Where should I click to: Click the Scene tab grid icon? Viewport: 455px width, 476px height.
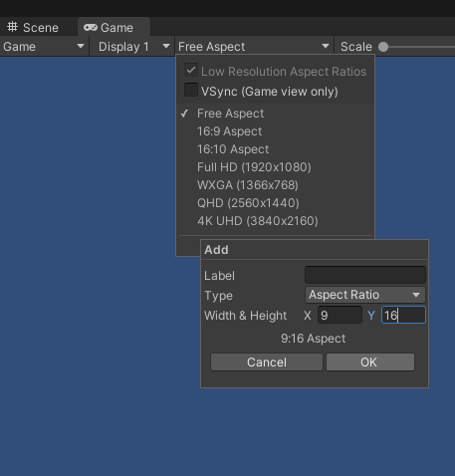click(x=13, y=27)
